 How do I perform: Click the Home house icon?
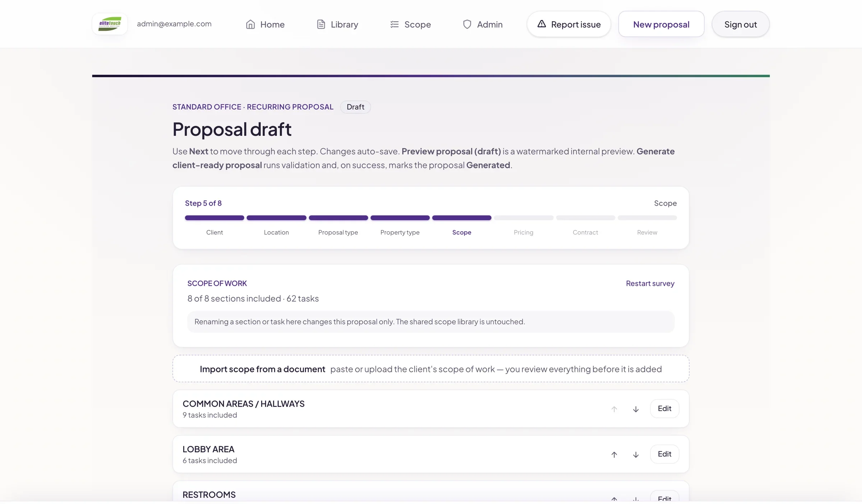(250, 24)
